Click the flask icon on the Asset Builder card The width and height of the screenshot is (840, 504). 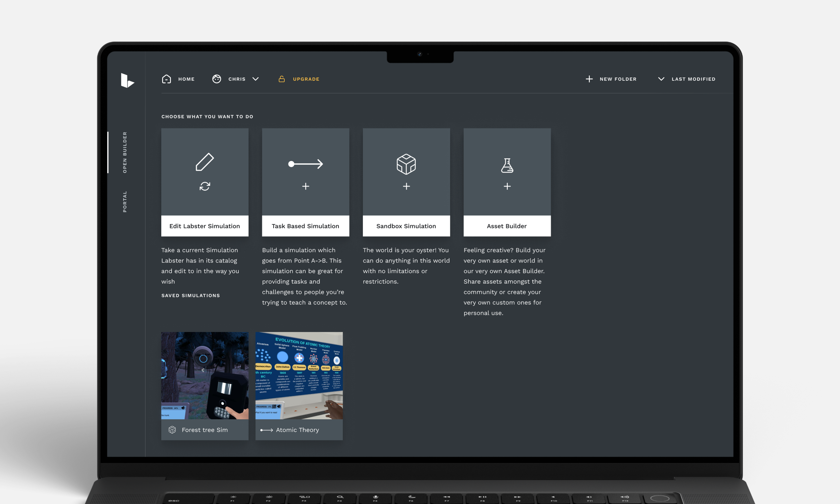coord(507,165)
